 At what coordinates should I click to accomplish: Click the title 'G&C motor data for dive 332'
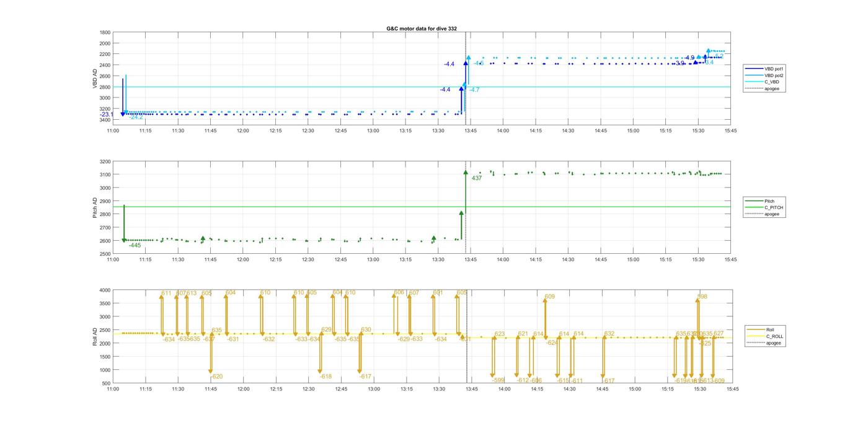[422, 29]
